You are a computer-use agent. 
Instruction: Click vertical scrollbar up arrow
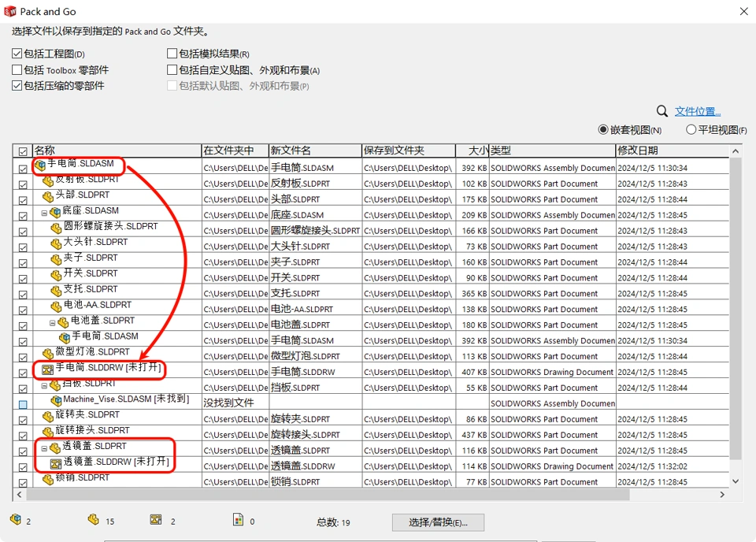point(736,151)
